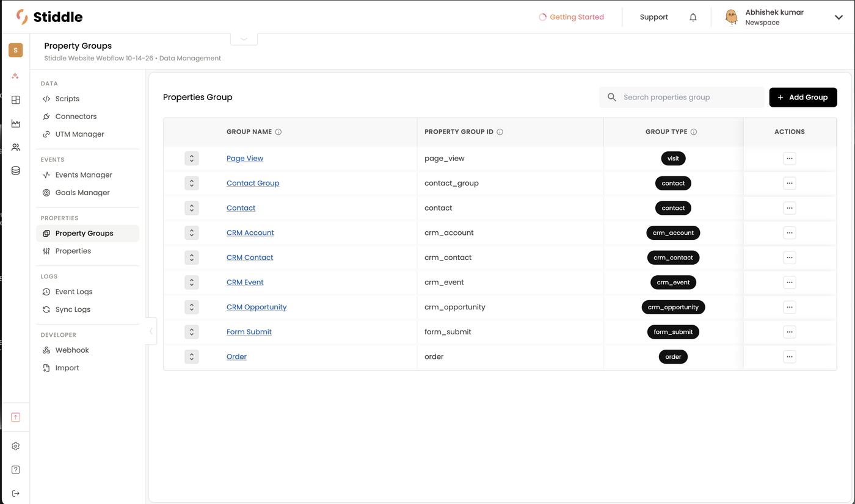Click the crm_contact group type badge
The image size is (855, 504).
tap(673, 257)
